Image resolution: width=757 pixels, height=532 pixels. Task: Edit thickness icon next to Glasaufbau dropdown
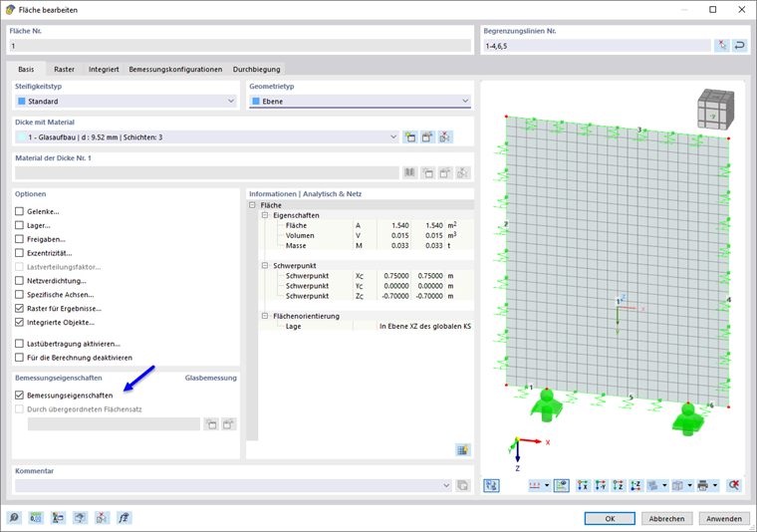[x=427, y=137]
